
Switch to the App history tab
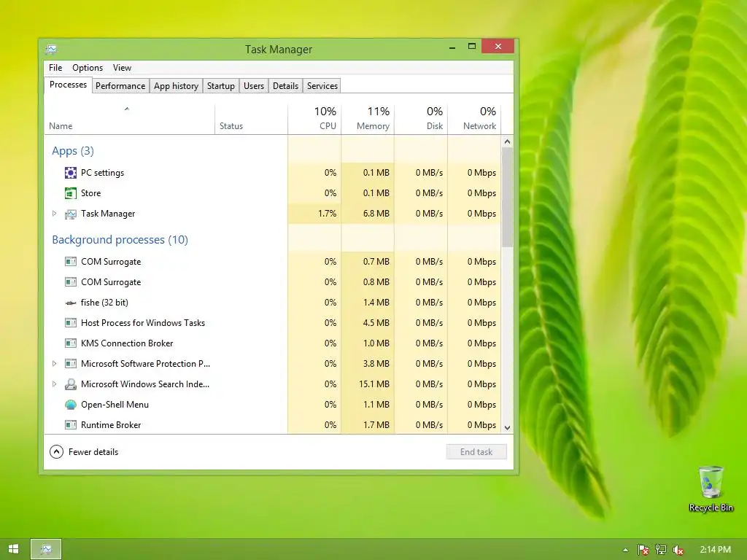176,86
